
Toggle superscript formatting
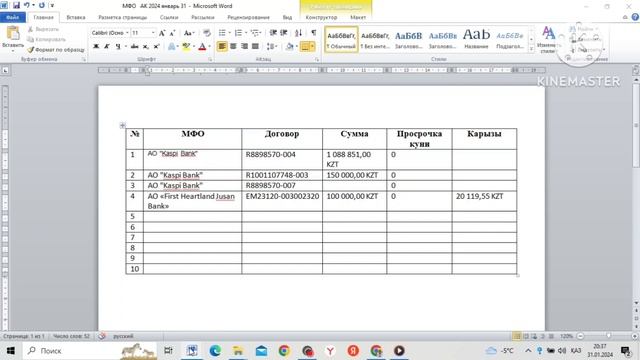[156, 47]
